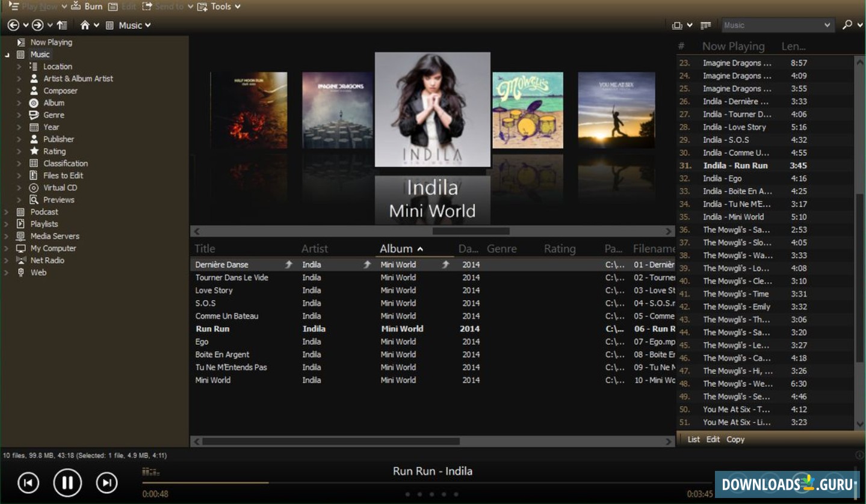The width and height of the screenshot is (866, 504).
Task: Go forward with the forward navigation arrow
Action: coord(37,25)
